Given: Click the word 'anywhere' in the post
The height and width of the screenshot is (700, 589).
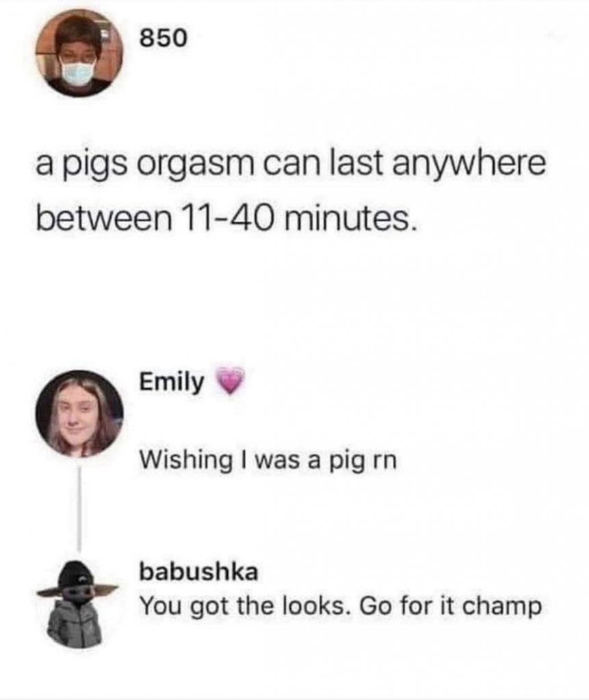Looking at the screenshot, I should point(469,166).
